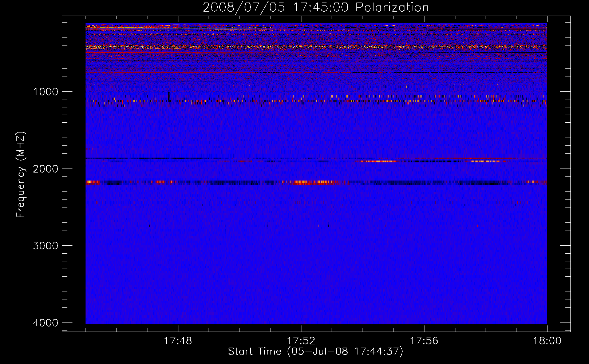589x364 pixels.
Task: Click the 17:52 time tick label
Action: (x=301, y=341)
